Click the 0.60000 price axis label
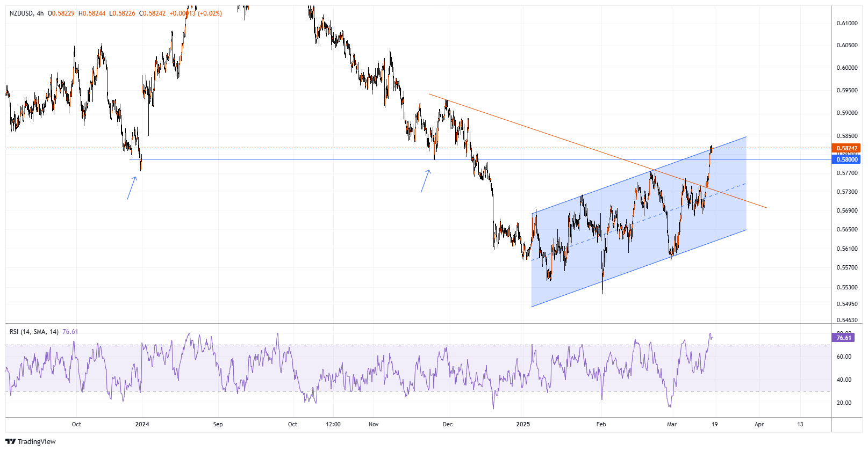Image resolution: width=868 pixels, height=451 pixels. tap(847, 68)
